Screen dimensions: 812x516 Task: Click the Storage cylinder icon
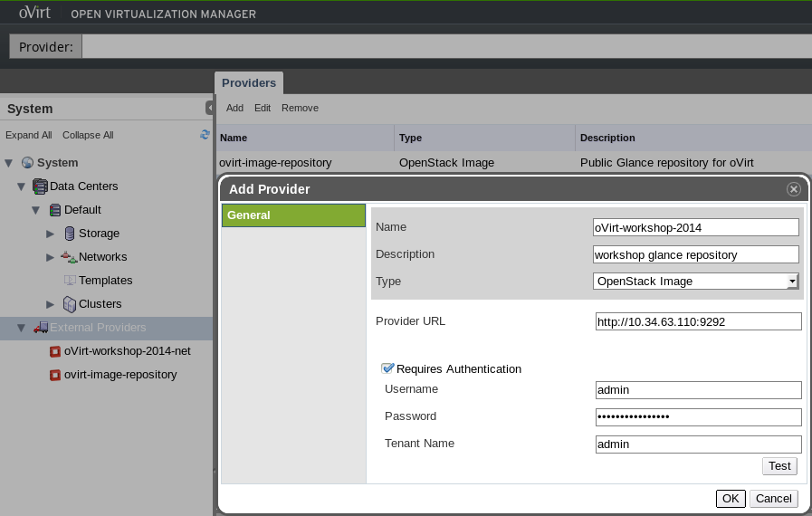pos(70,234)
